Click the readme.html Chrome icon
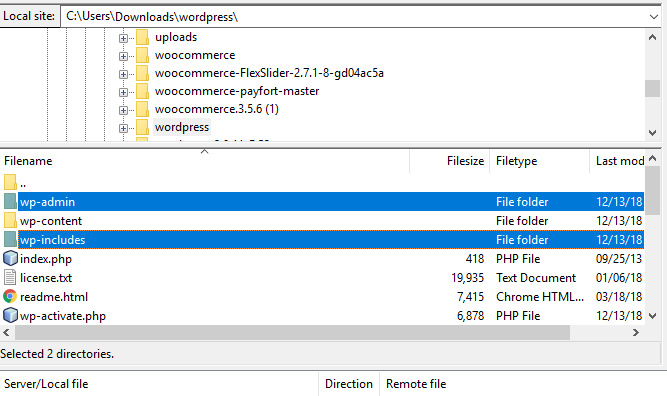667x396 pixels. pyautogui.click(x=10, y=296)
